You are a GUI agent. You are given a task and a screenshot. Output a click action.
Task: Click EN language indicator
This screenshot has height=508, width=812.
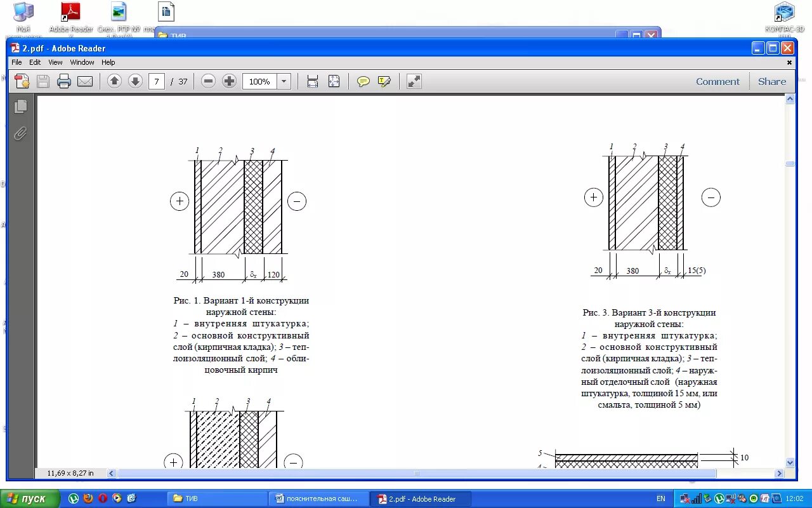click(x=661, y=498)
